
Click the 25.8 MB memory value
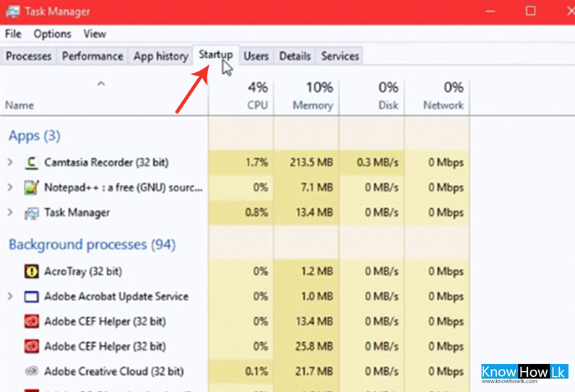pyautogui.click(x=314, y=347)
